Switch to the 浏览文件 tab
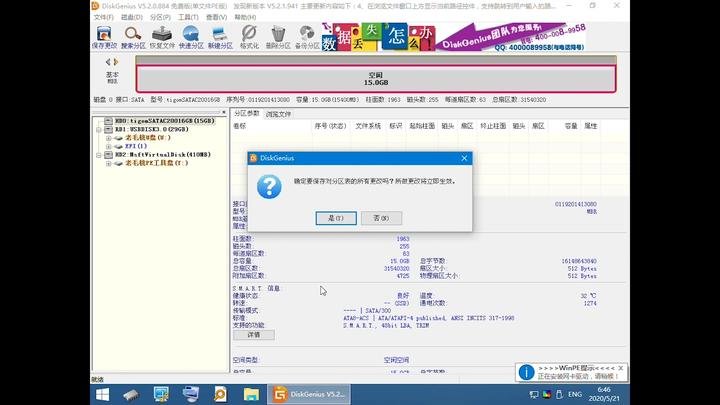This screenshot has height=405, width=720. [x=278, y=114]
